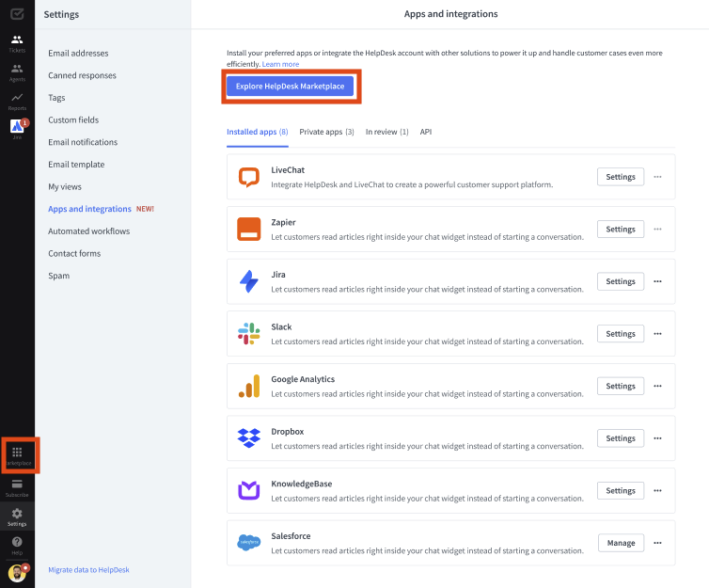This screenshot has width=709, height=588.
Task: Switch to the Private apps tab
Action: 326,132
